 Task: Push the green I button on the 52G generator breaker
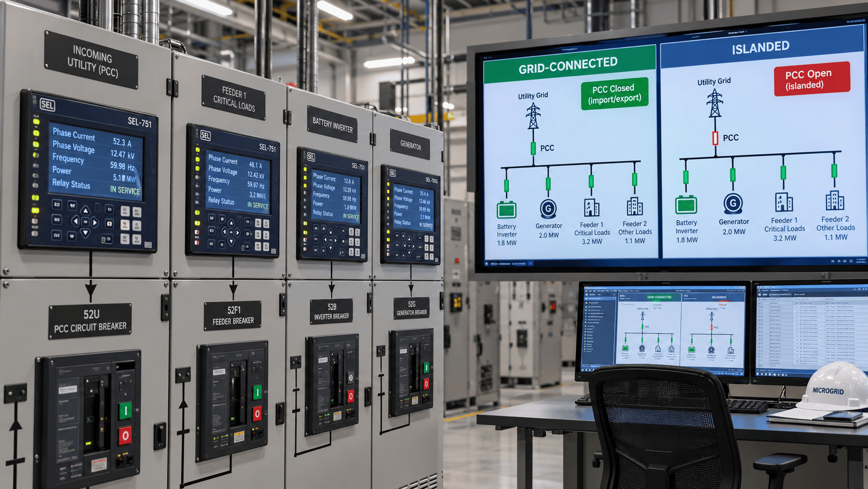click(x=426, y=368)
